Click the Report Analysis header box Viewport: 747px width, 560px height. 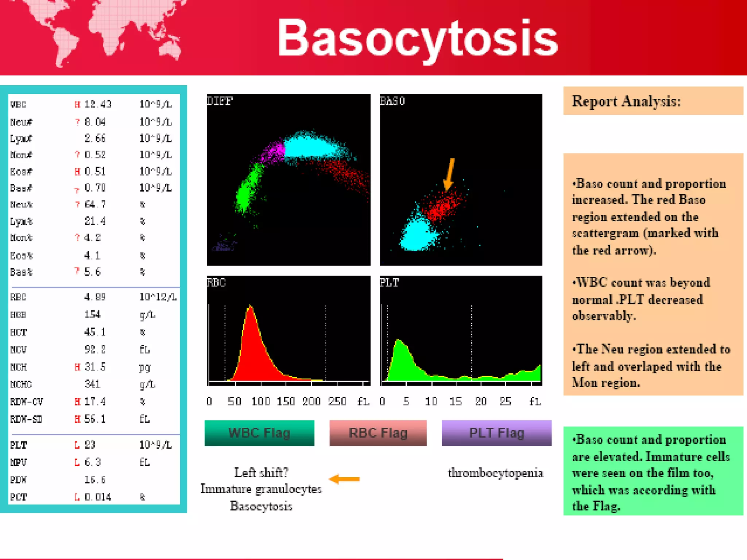(653, 101)
